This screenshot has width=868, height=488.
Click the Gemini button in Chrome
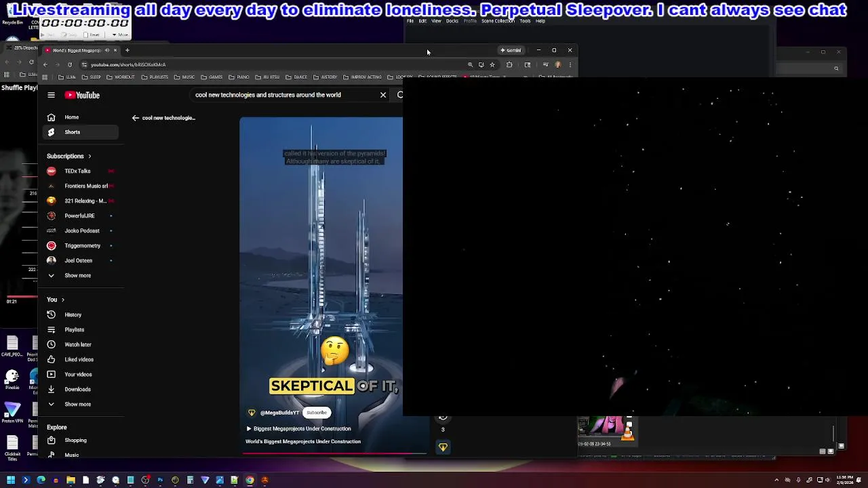(x=511, y=50)
